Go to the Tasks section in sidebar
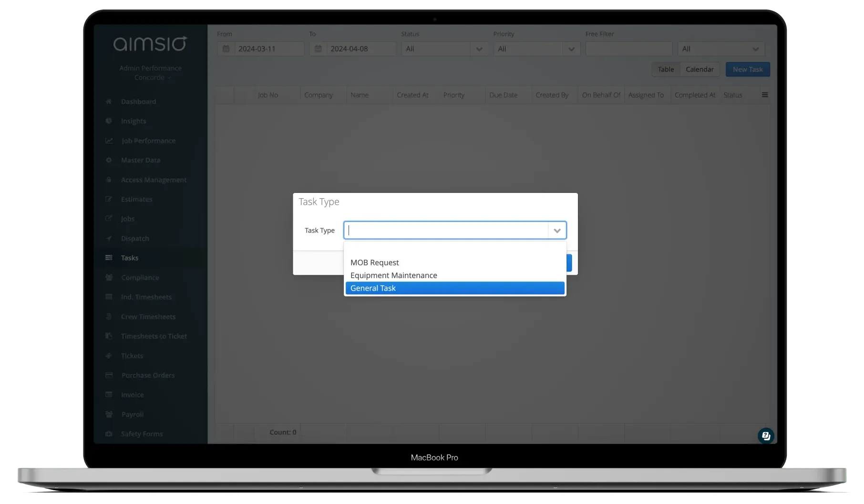Viewport: 864px width, 504px height. pos(129,257)
